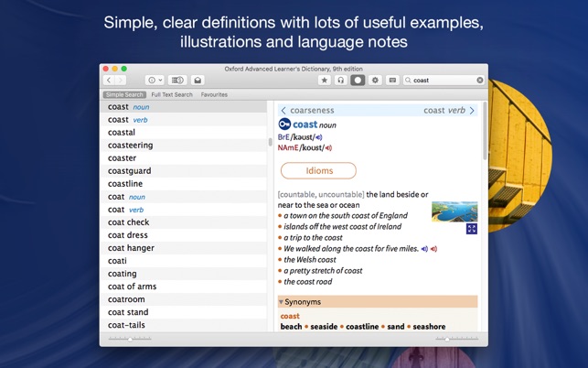This screenshot has height=368, width=588.
Task: Click the blue key icon beside coast
Action: point(284,124)
